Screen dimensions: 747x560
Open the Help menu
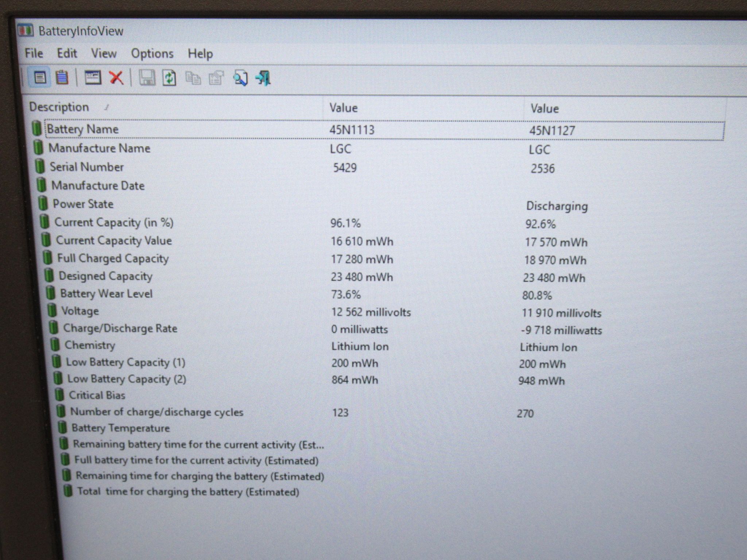200,54
